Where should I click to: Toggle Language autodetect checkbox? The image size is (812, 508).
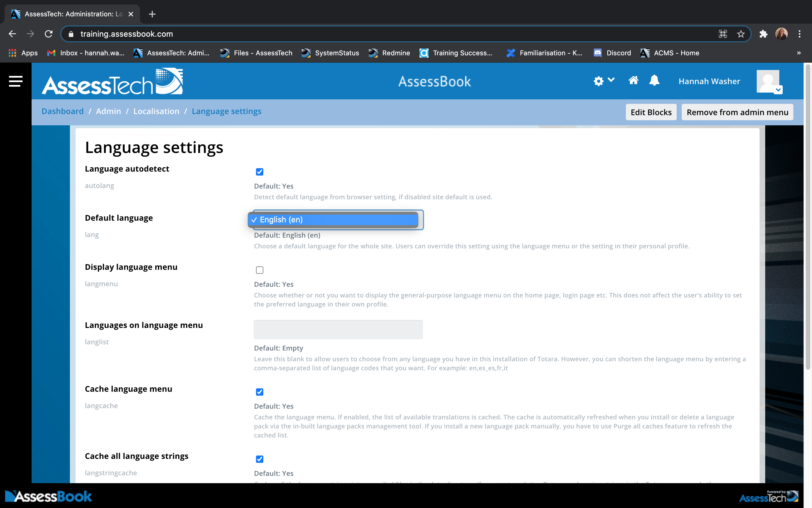coord(259,172)
